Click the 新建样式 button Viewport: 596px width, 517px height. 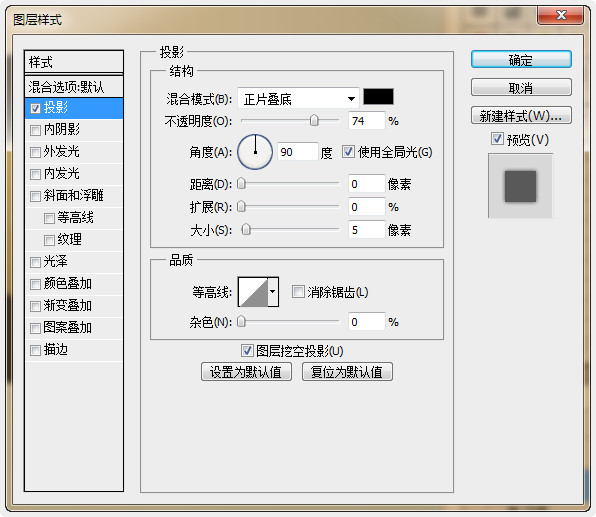(521, 116)
